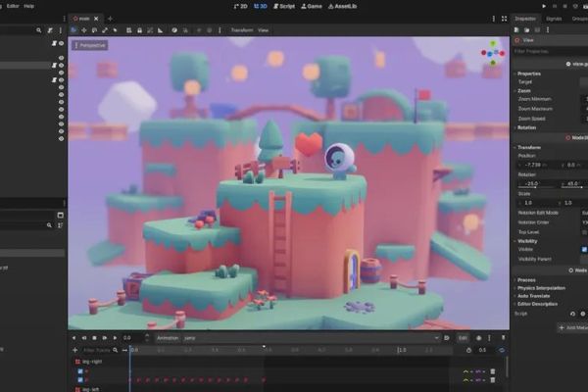The image size is (588, 392).
Task: Click the viewport orientation gizmo
Action: coord(494,53)
